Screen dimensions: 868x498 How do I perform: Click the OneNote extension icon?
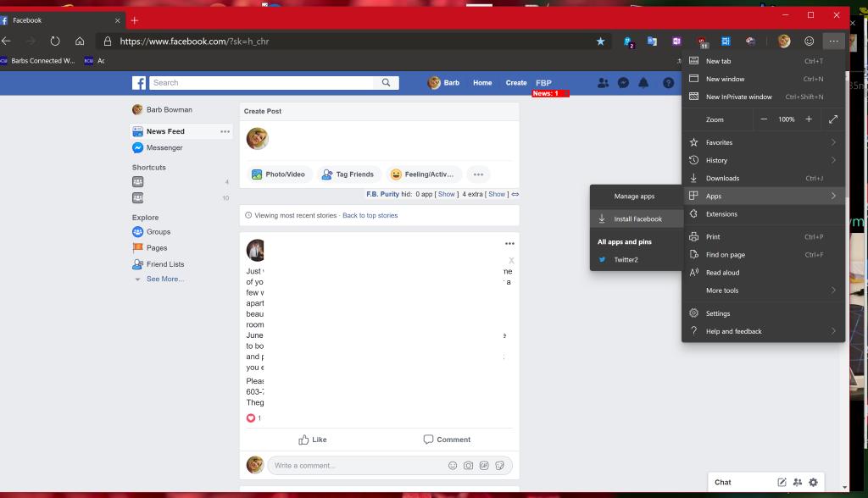tap(676, 41)
